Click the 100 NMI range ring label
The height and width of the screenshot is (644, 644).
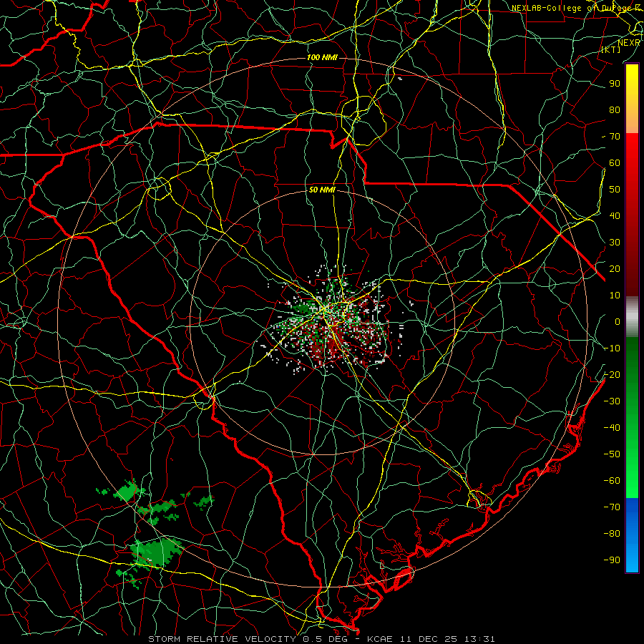[x=322, y=57]
